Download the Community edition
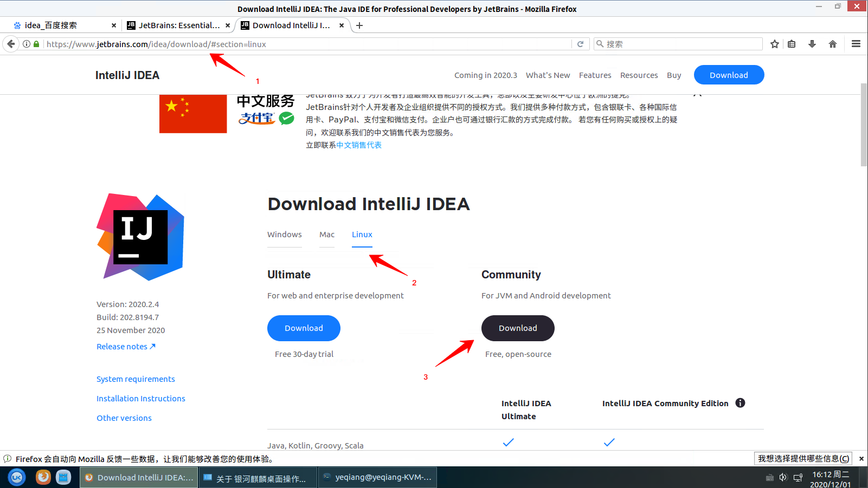This screenshot has width=868, height=488. (517, 328)
